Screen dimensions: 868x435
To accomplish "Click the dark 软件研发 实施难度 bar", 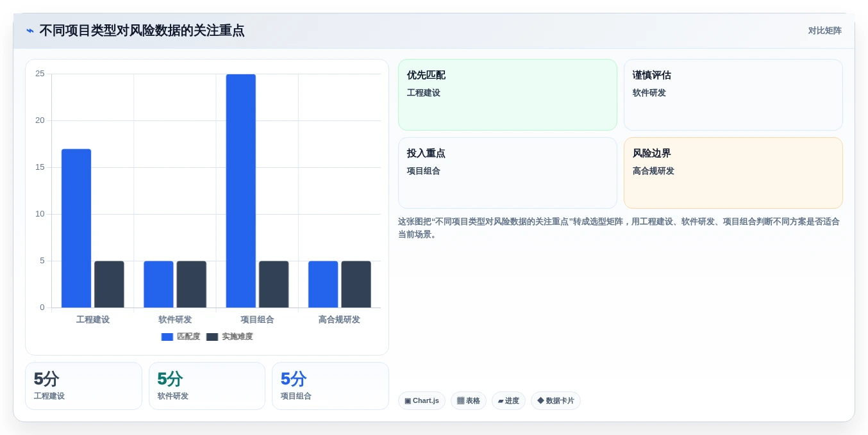I will [x=191, y=284].
